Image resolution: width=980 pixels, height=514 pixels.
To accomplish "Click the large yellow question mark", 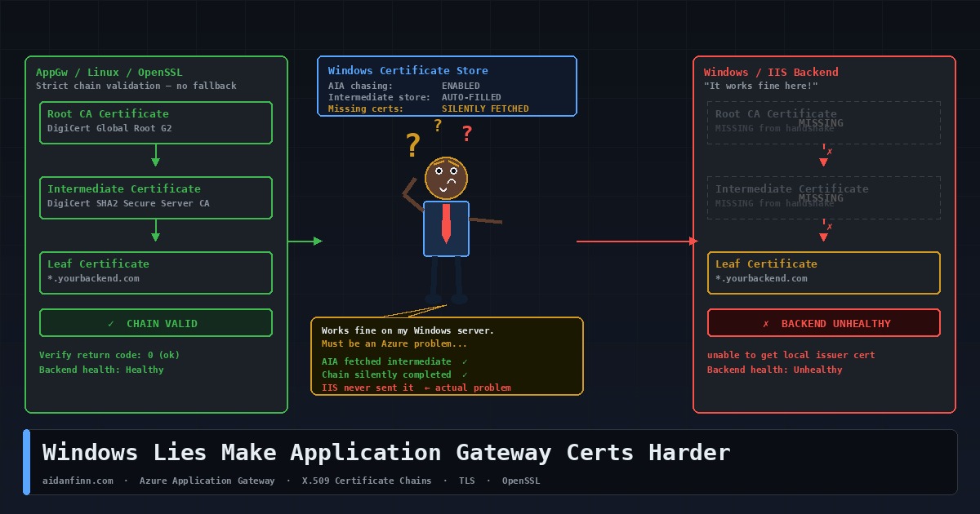I will click(413, 145).
